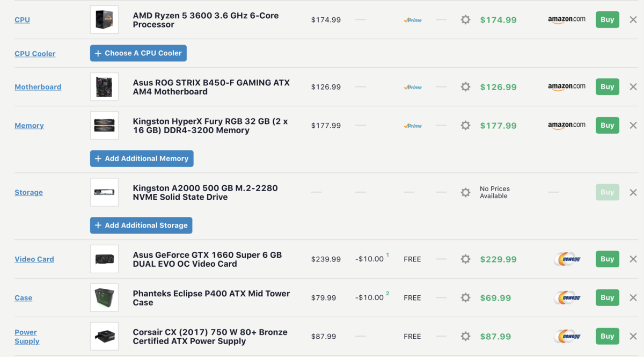Viewport: 644px width, 357px height.
Task: Open settings gear for Memory row
Action: (x=465, y=126)
